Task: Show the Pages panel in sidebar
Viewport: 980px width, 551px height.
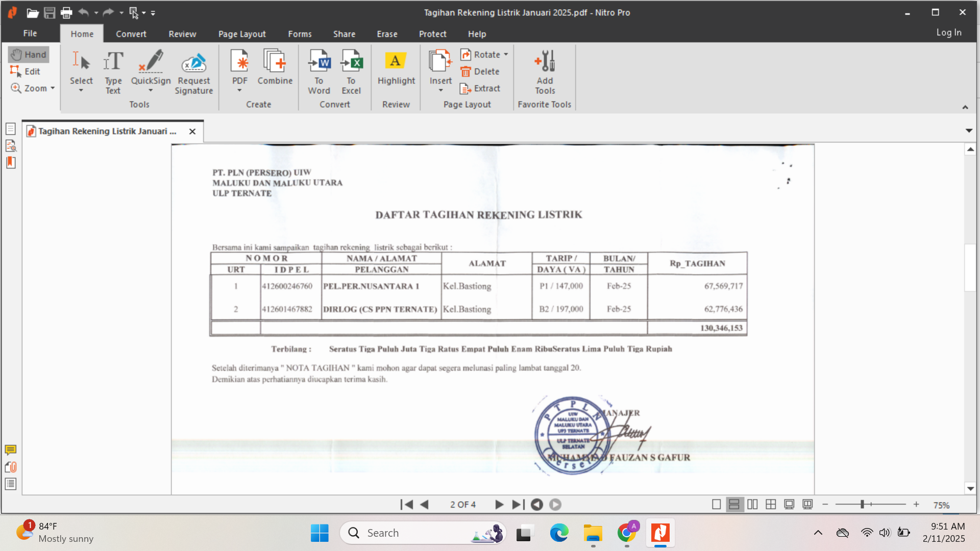Action: pos(11,129)
